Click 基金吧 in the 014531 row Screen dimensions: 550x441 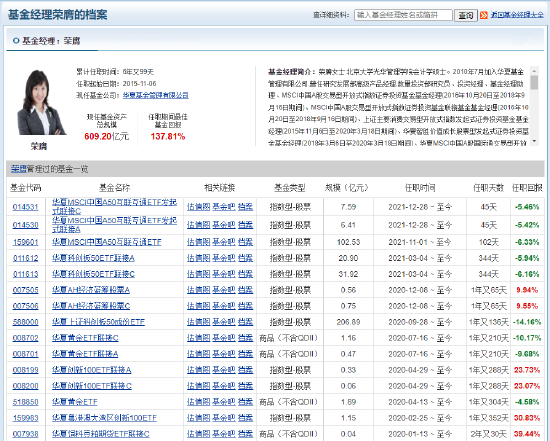pos(224,207)
